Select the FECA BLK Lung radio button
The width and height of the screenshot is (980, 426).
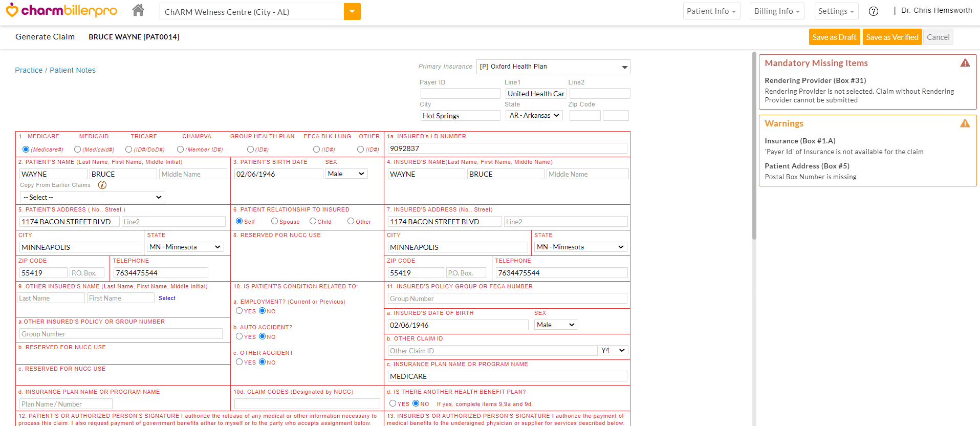click(316, 149)
